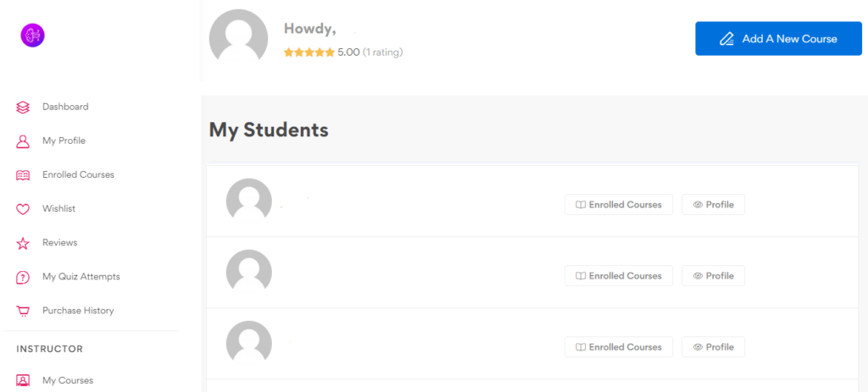
Task: Open Purchase History cart icon
Action: tap(23, 312)
